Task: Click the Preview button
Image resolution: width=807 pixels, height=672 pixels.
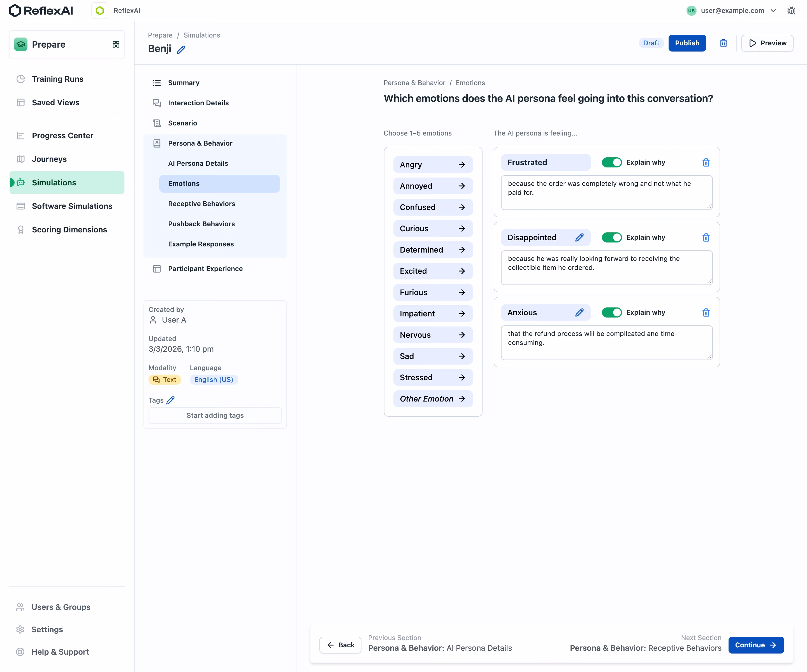Action: [x=767, y=43]
